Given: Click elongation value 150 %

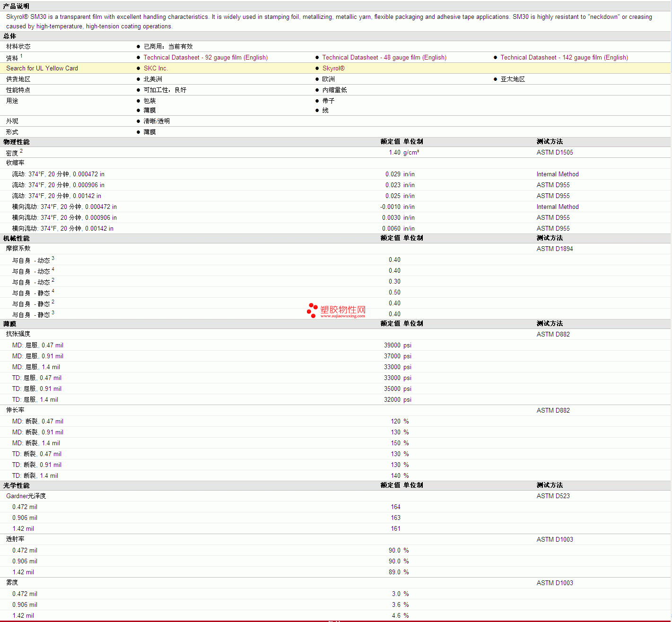Looking at the screenshot, I should click(x=400, y=443).
